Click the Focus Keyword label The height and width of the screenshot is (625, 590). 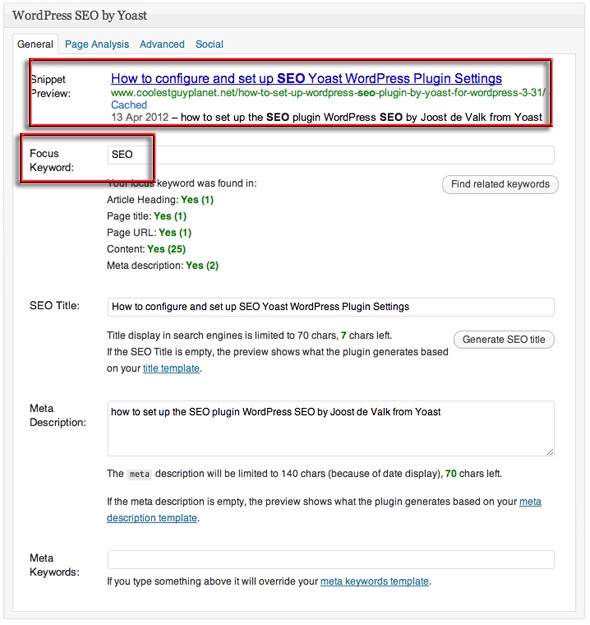(51, 160)
